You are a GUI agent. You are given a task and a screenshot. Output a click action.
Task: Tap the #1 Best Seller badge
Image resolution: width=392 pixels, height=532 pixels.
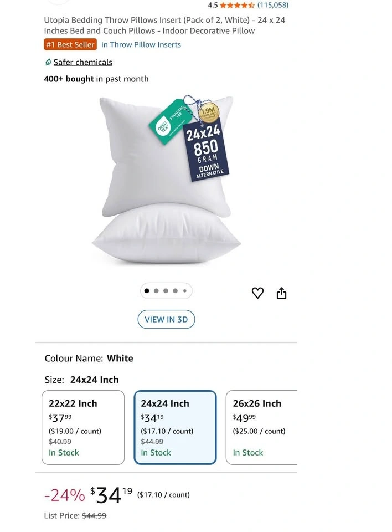pyautogui.click(x=70, y=44)
